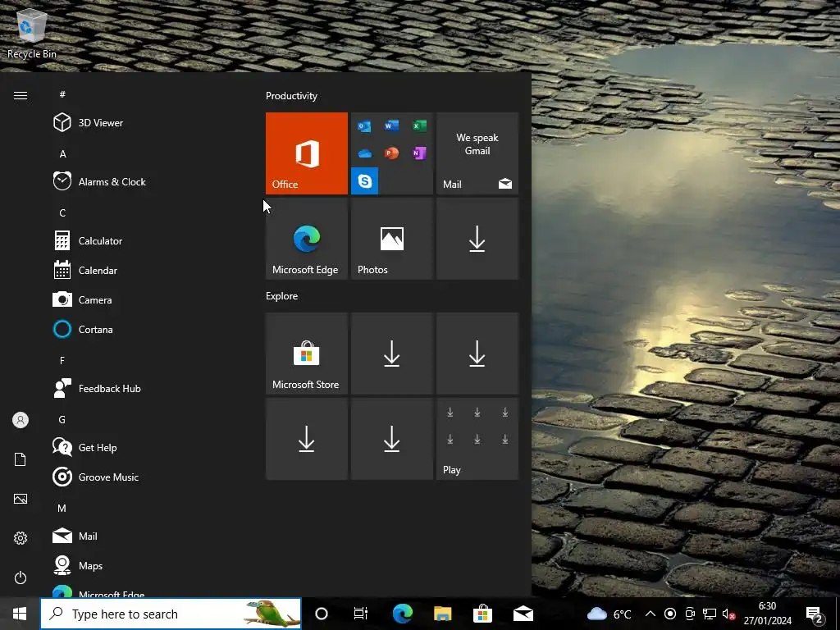Screen dimensions: 840x630
Task: Open Task View on taskbar
Action: [x=361, y=614]
